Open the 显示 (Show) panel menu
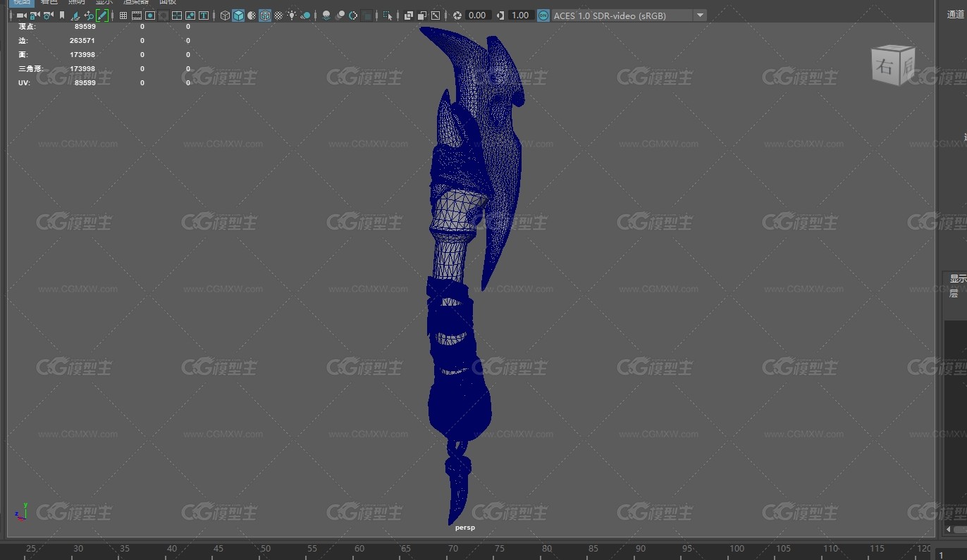Viewport: 967px width, 560px height. coord(104,2)
